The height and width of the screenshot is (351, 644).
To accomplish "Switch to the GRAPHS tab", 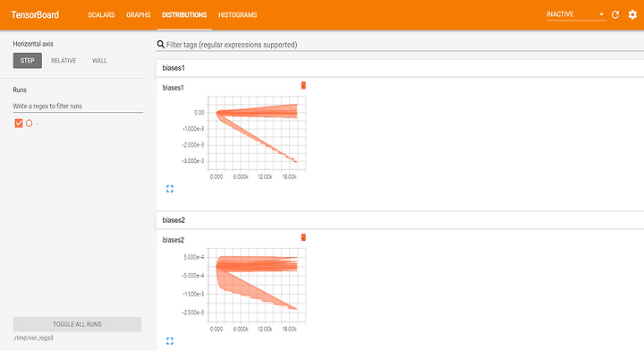I will [139, 15].
